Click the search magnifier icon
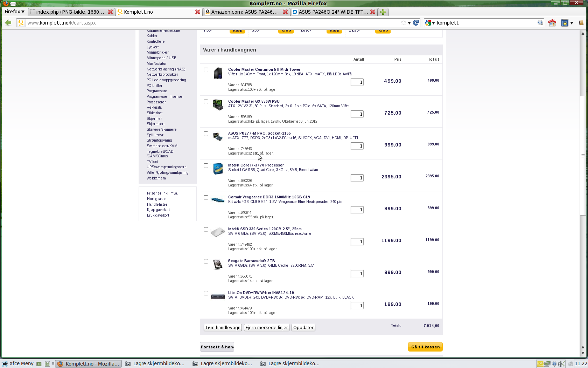Screen dimensions: 588x368 point(540,23)
